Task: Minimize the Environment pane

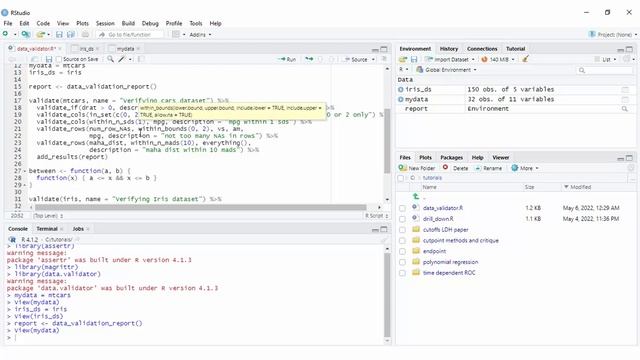Action: (x=620, y=49)
